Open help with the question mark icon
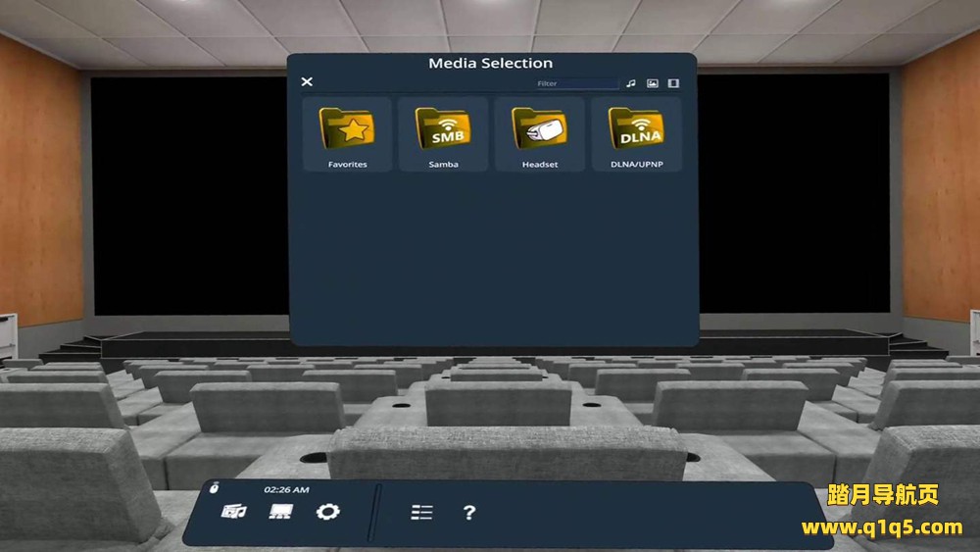980x552 pixels. click(x=469, y=512)
